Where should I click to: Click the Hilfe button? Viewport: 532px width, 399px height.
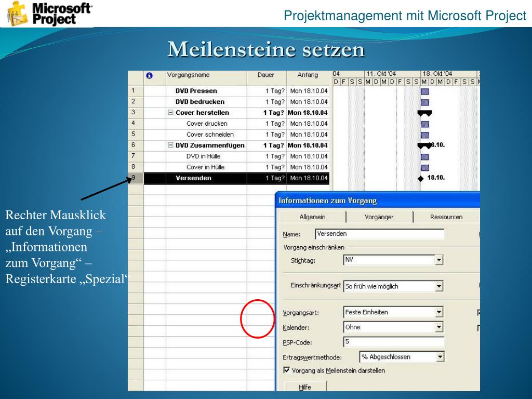pos(304,387)
